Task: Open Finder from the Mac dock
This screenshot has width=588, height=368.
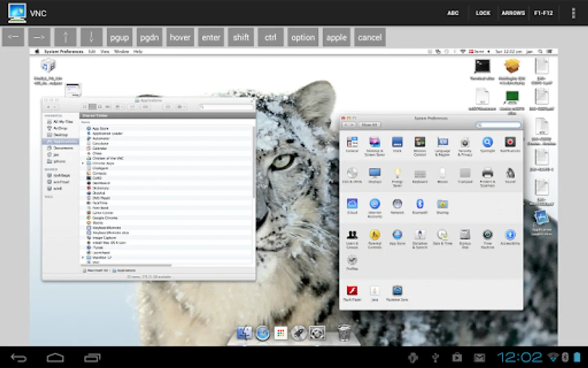Action: point(244,333)
